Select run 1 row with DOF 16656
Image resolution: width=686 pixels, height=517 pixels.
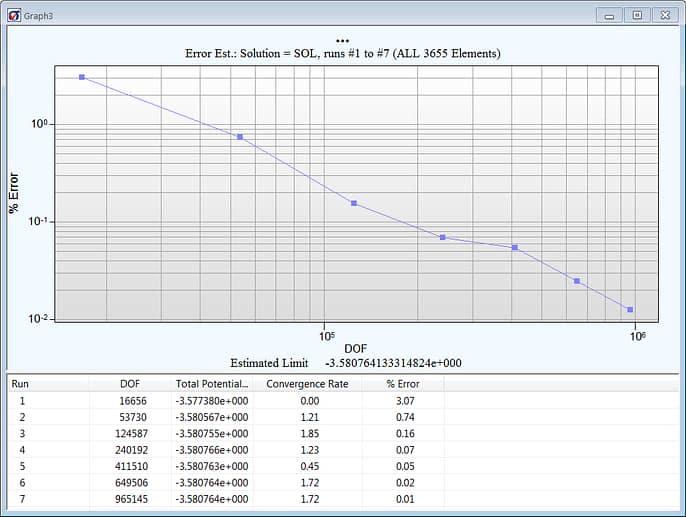(x=130, y=400)
